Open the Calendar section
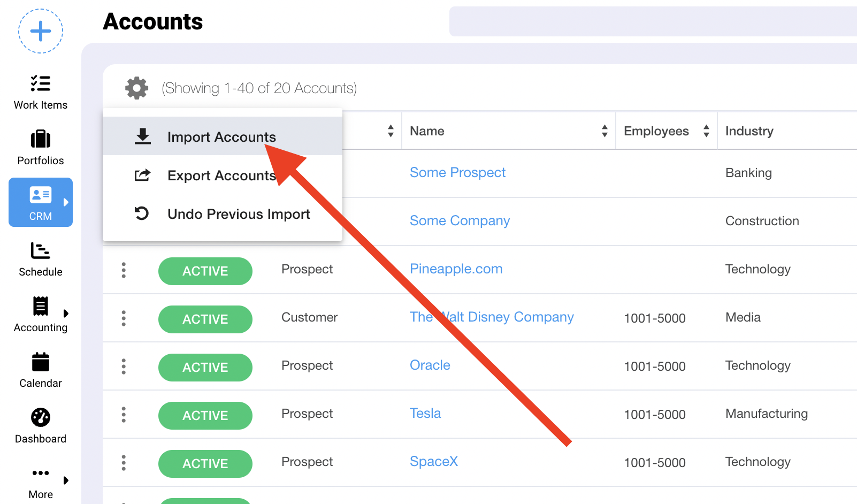This screenshot has height=504, width=857. click(x=41, y=370)
